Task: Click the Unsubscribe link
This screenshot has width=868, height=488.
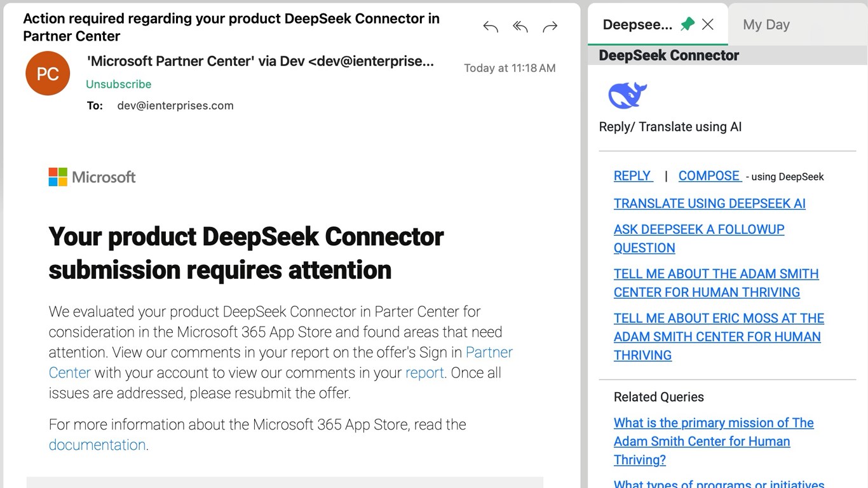Action: point(118,84)
